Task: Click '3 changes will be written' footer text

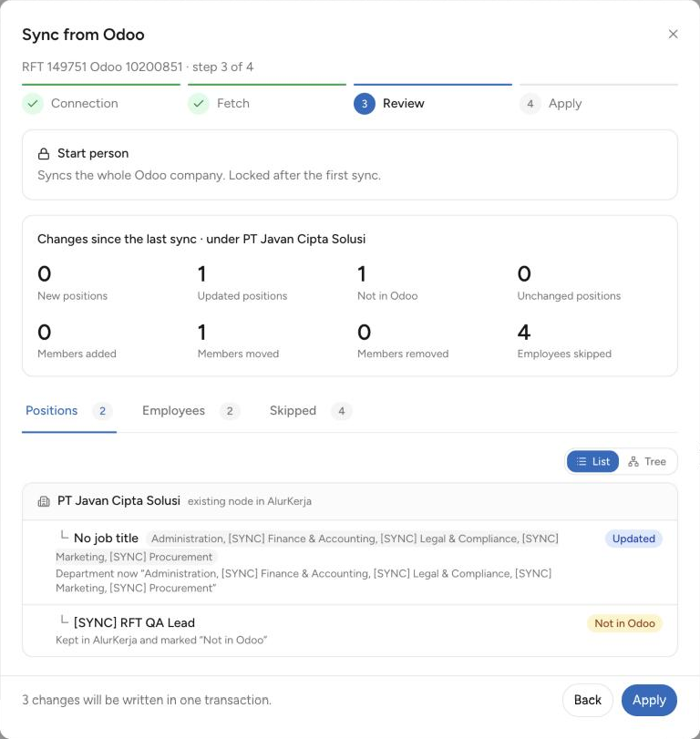Action: point(147,700)
